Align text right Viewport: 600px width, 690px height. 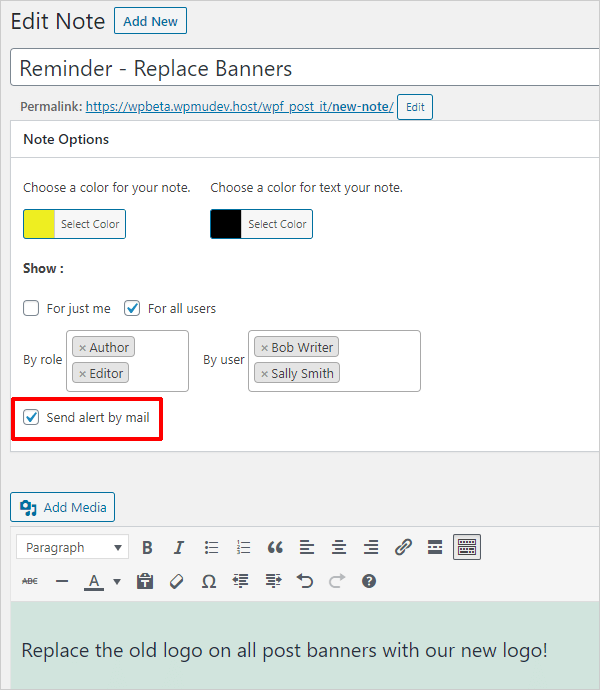click(371, 547)
